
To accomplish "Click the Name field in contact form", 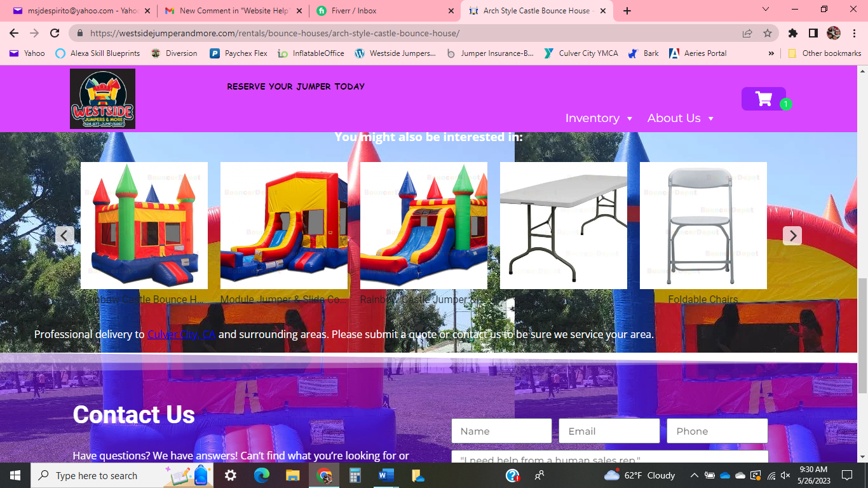I will tap(501, 431).
